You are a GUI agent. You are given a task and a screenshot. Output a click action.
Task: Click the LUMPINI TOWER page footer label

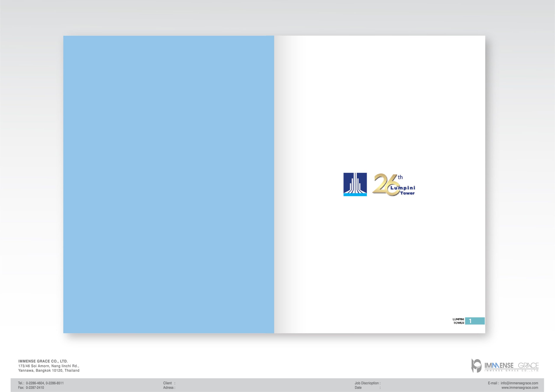[458, 321]
